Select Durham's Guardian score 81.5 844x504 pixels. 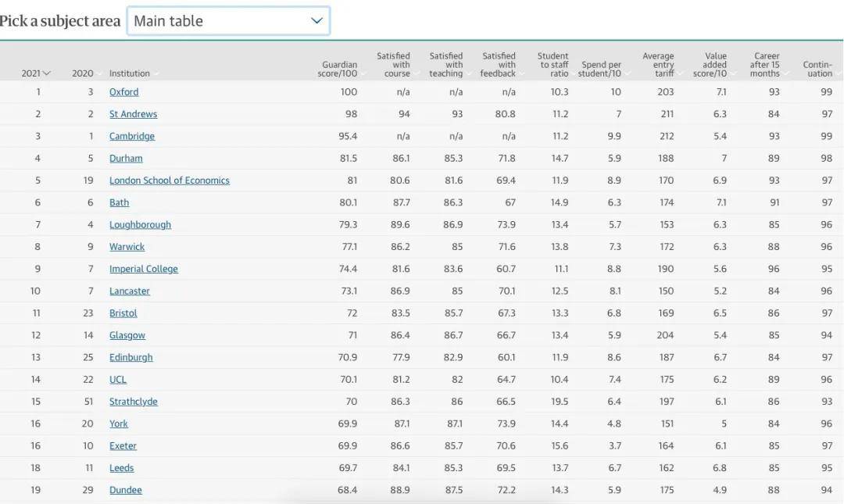(x=349, y=159)
